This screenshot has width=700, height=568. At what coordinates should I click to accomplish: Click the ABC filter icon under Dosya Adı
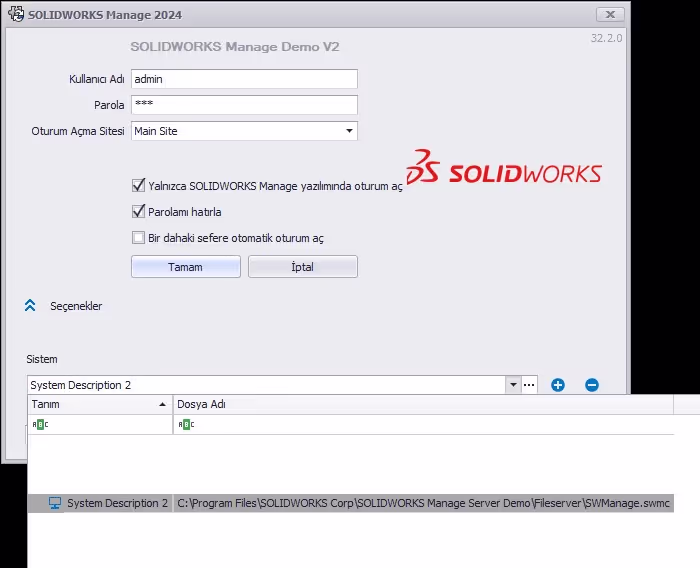coord(186,424)
